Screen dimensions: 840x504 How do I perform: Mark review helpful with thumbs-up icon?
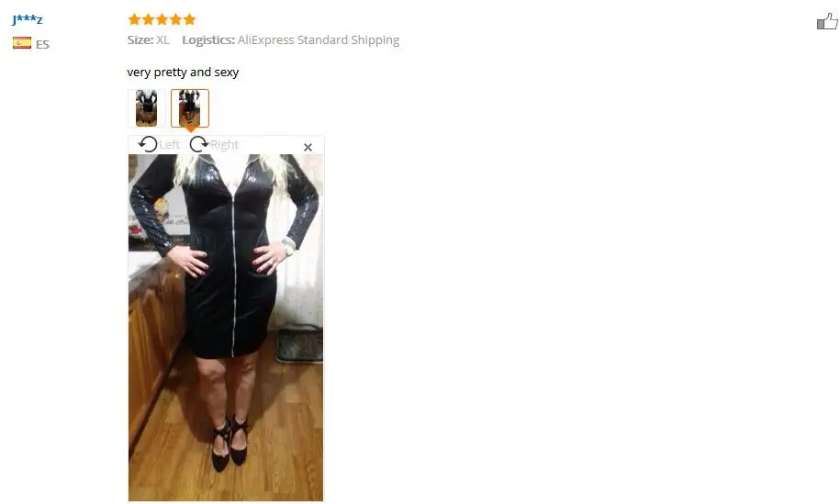click(827, 22)
